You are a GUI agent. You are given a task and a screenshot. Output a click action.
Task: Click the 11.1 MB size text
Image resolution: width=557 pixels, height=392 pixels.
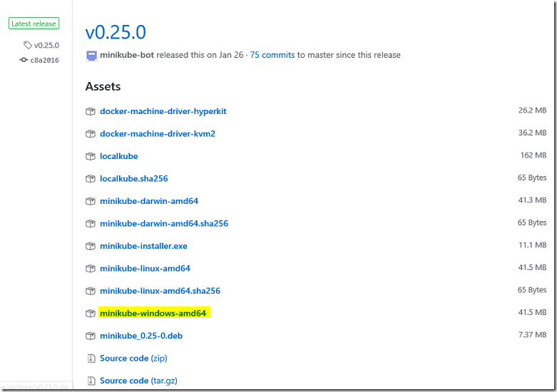click(533, 245)
